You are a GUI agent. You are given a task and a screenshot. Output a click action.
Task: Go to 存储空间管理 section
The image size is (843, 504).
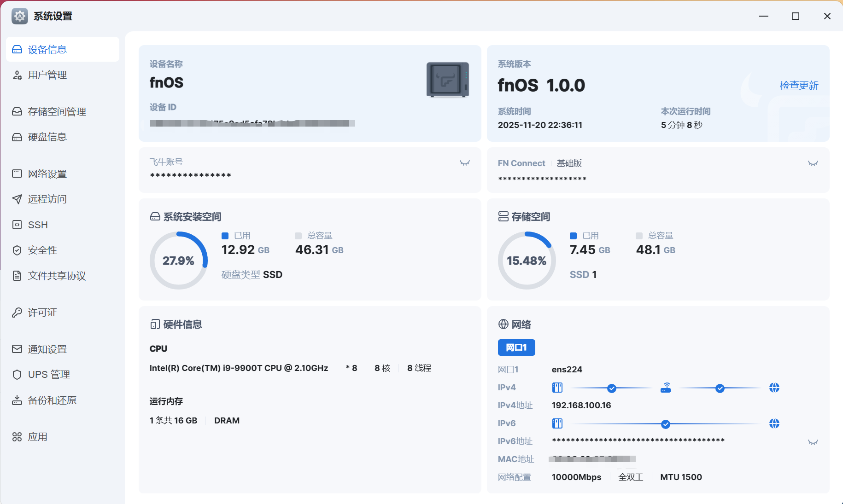pos(57,112)
